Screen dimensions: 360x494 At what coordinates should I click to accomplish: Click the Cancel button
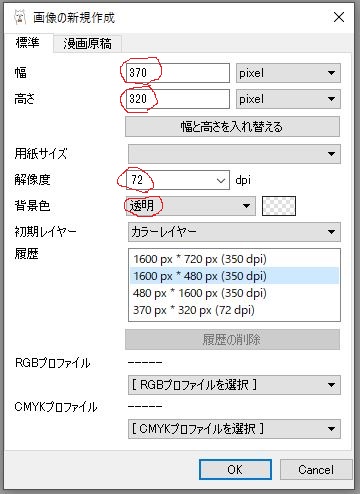[x=316, y=470]
